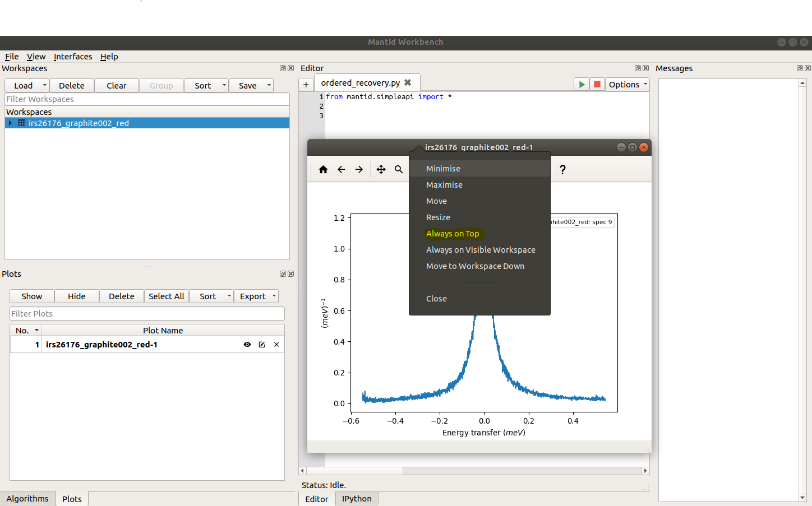This screenshot has width=812, height=506.
Task: Select the Zoom magnifier tool
Action: click(x=399, y=170)
